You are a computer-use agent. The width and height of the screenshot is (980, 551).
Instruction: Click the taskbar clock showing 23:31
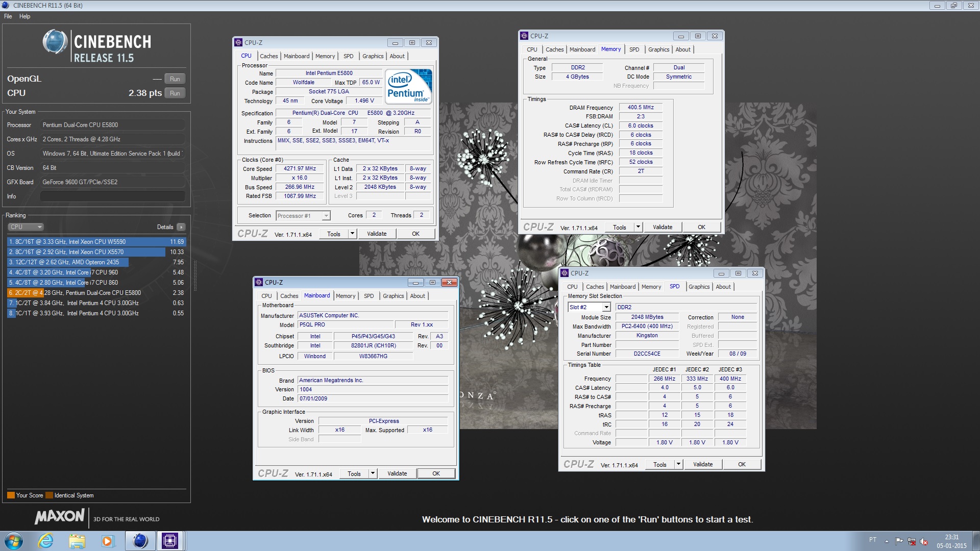951,537
